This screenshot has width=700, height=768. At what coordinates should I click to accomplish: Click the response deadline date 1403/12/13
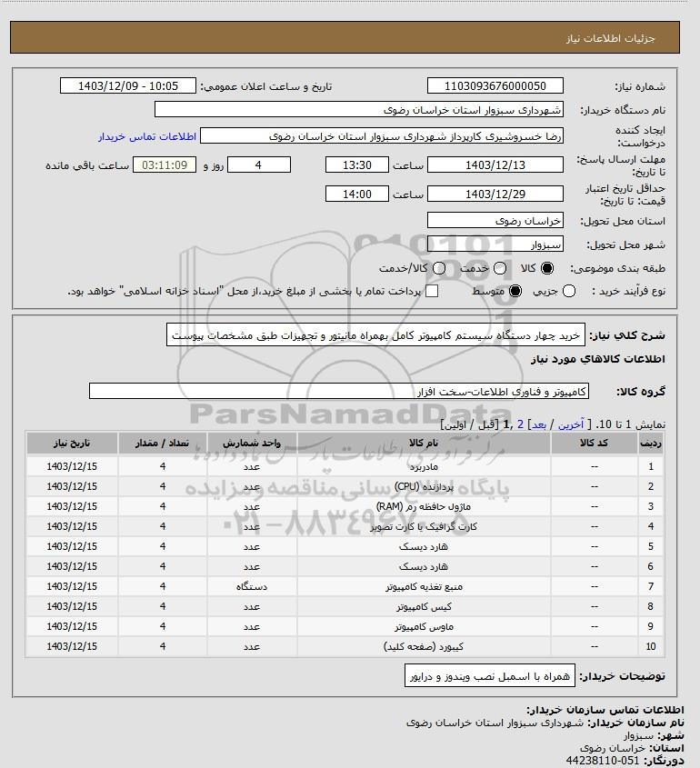coord(495,165)
